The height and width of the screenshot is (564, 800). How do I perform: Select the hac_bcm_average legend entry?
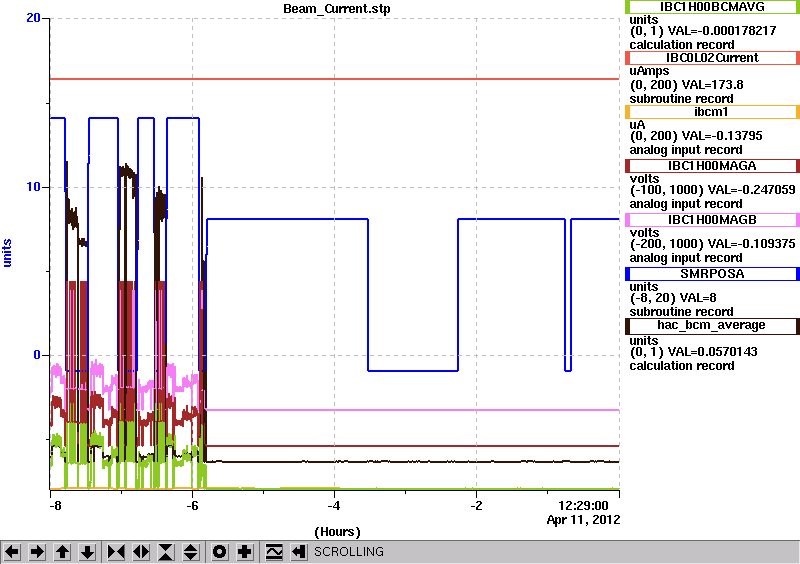click(x=712, y=326)
